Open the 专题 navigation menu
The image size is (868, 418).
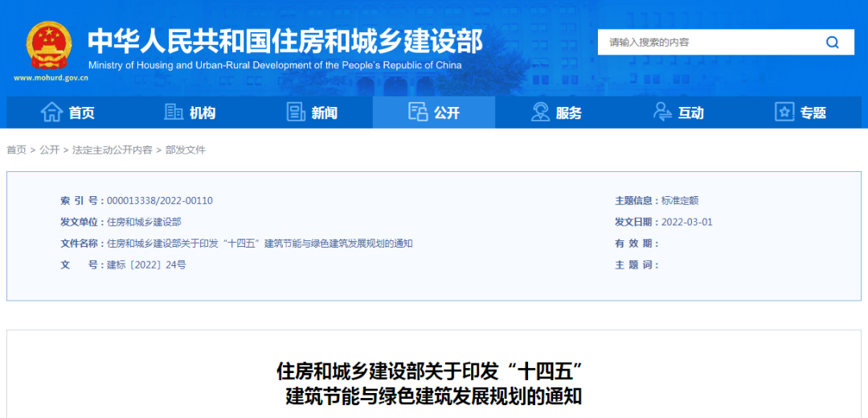click(813, 113)
